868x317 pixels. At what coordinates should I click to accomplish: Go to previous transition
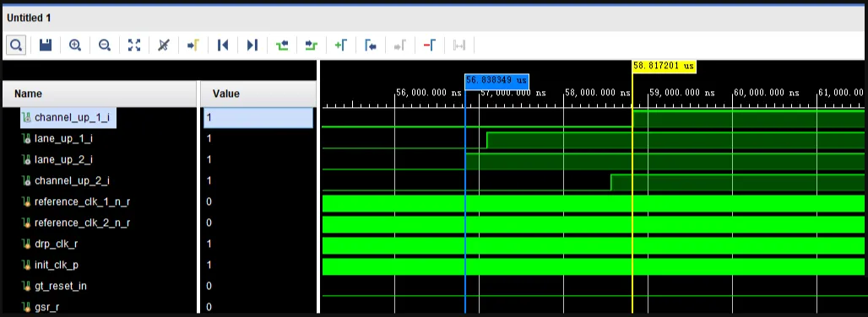[x=282, y=46]
